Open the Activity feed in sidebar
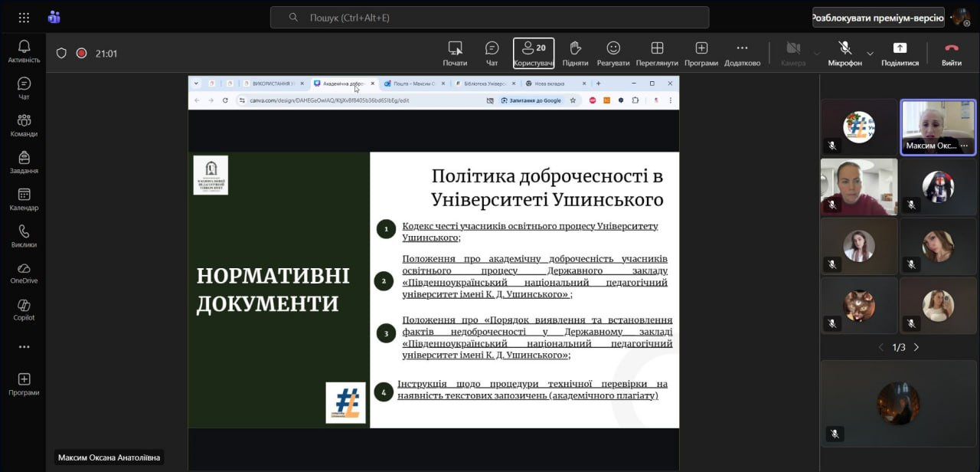The height and width of the screenshot is (472, 980). click(24, 51)
